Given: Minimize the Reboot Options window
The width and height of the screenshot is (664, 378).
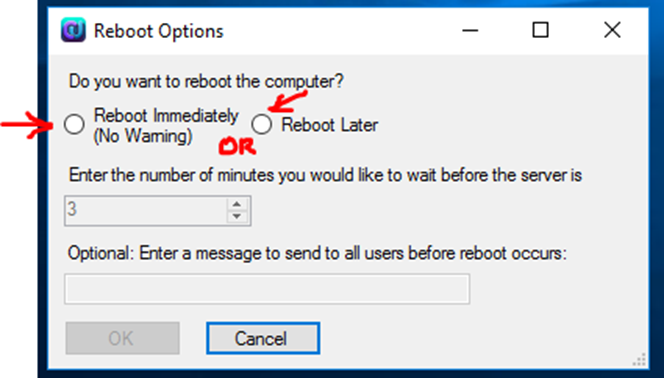Looking at the screenshot, I should click(470, 30).
